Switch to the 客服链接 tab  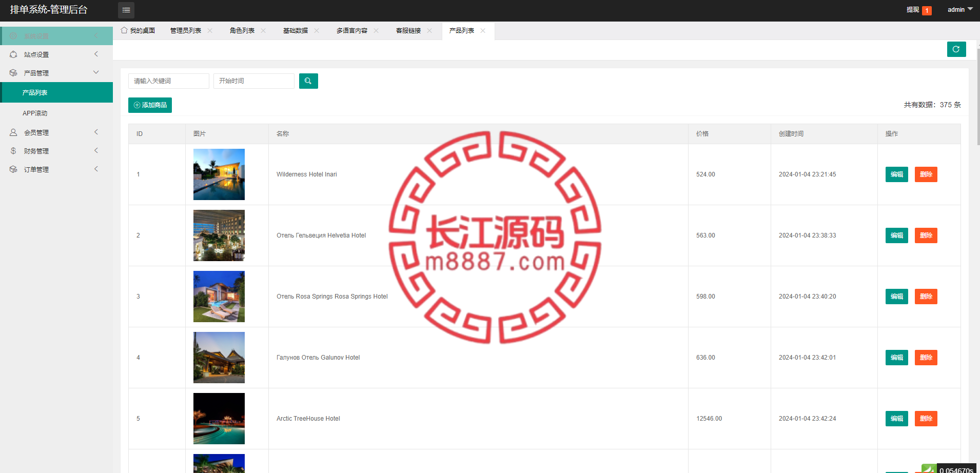click(x=408, y=31)
